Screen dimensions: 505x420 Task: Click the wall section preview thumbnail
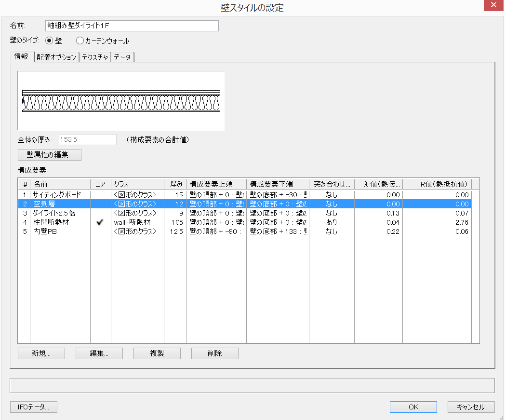click(121, 101)
